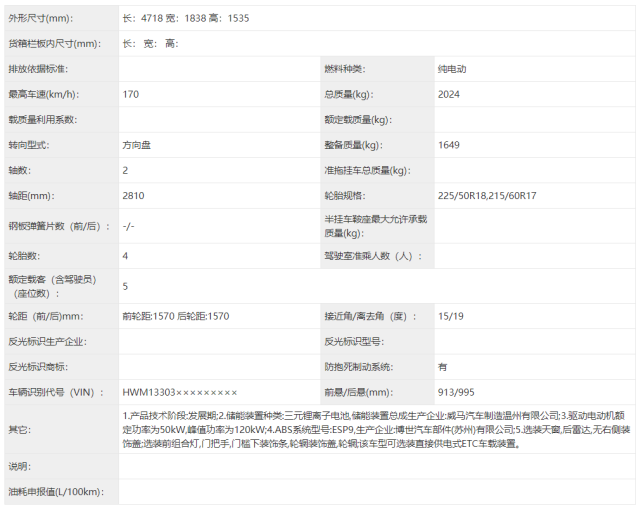Select the wheelbase value 2810

pos(133,196)
